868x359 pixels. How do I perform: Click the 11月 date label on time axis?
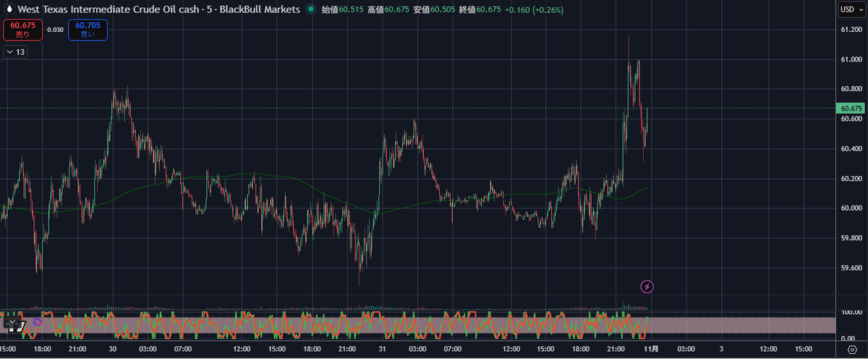pyautogui.click(x=651, y=349)
